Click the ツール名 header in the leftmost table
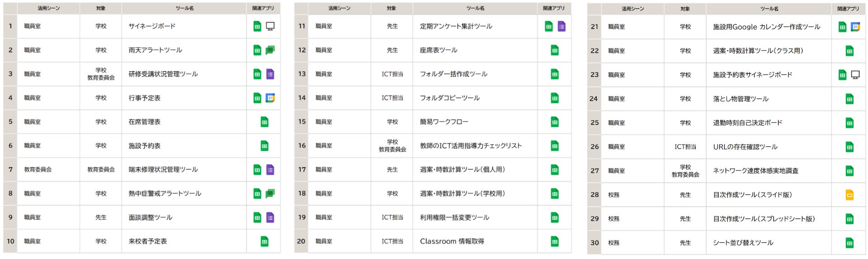This screenshot has height=259, width=868. [x=184, y=8]
